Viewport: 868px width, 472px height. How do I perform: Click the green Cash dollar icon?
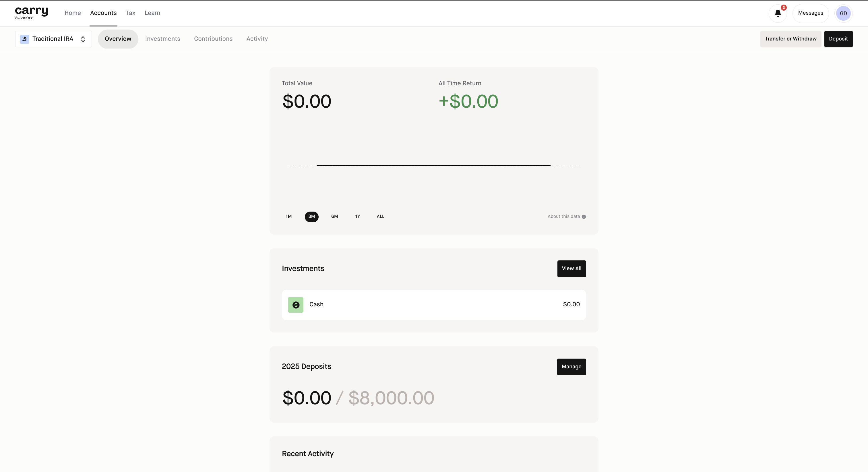tap(296, 305)
